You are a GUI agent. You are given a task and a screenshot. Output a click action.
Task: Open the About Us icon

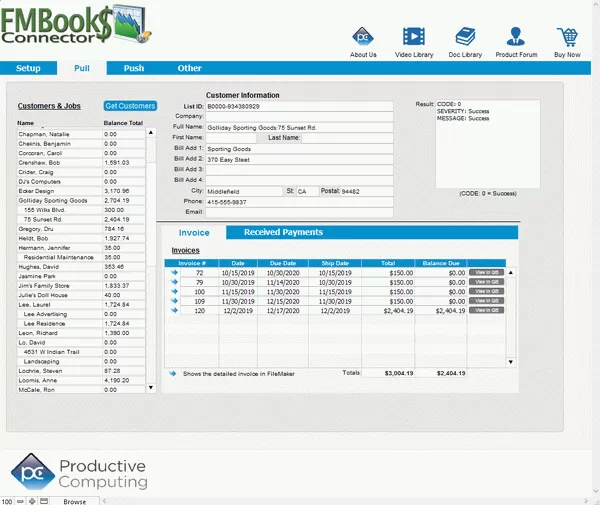coord(363,38)
